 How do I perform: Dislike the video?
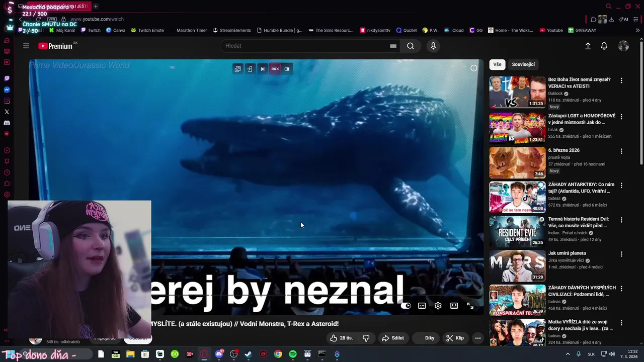point(366,338)
